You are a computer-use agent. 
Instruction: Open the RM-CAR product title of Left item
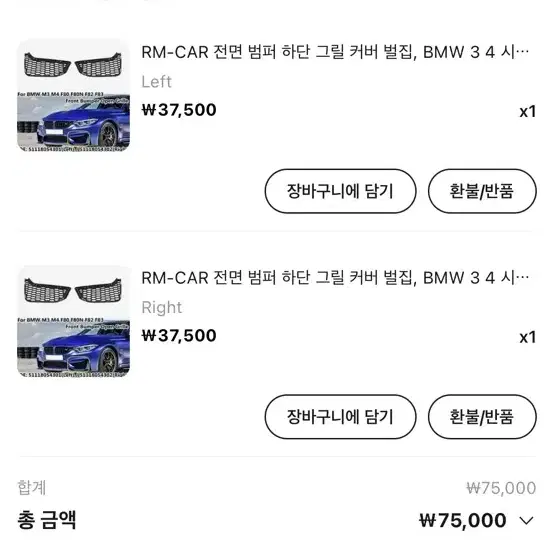click(335, 52)
